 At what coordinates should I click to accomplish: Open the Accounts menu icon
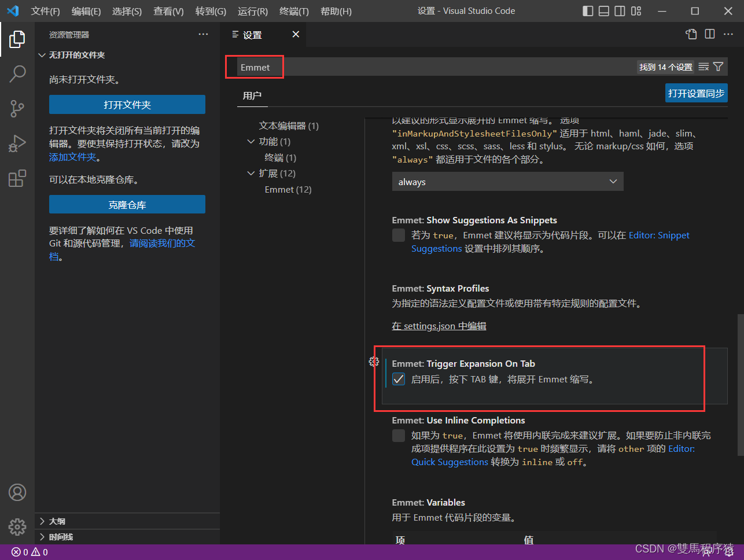pyautogui.click(x=17, y=492)
